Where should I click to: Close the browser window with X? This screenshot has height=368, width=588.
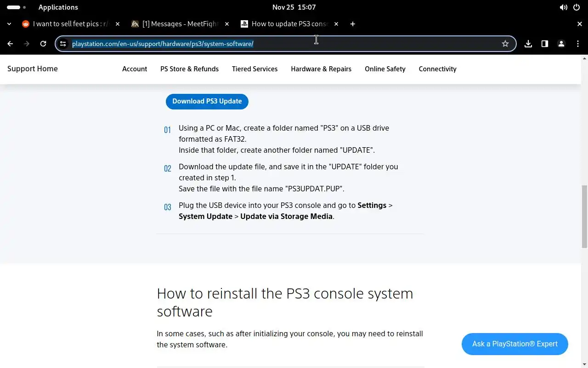click(x=580, y=24)
